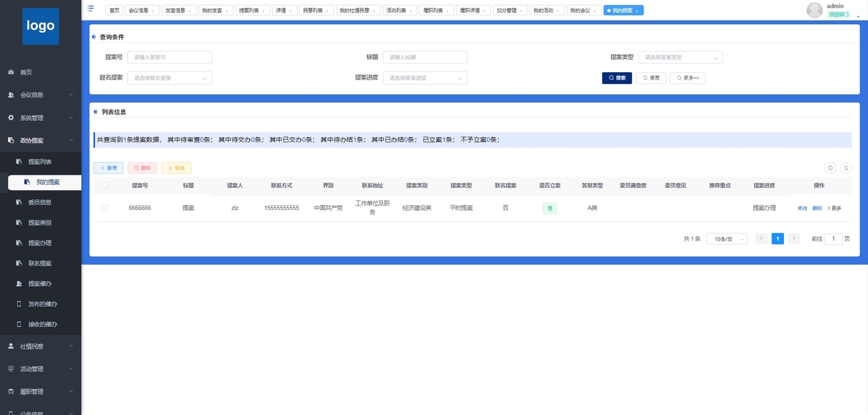Image resolution: width=868 pixels, height=415 pixels.
Task: Click the round search icon above table
Action: [830, 168]
